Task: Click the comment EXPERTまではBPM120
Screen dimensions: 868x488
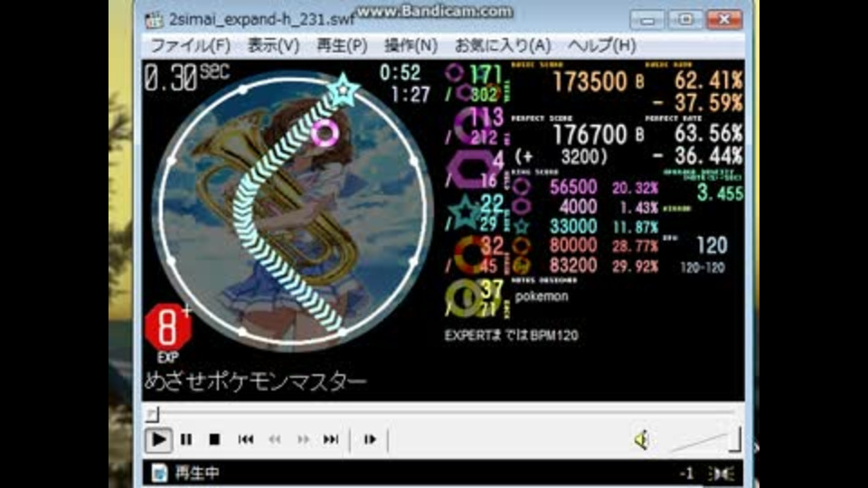Action: click(x=511, y=335)
